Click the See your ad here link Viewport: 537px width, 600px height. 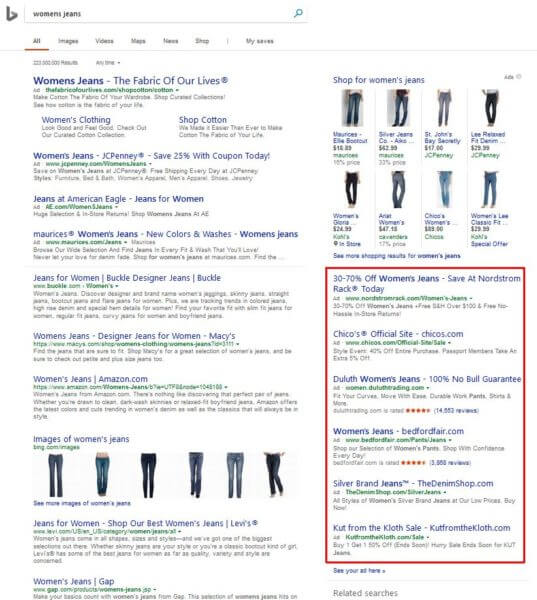(359, 571)
